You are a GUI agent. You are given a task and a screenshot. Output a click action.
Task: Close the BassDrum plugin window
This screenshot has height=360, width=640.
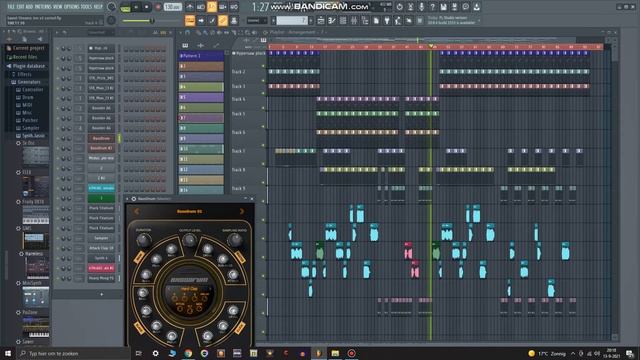[252, 199]
